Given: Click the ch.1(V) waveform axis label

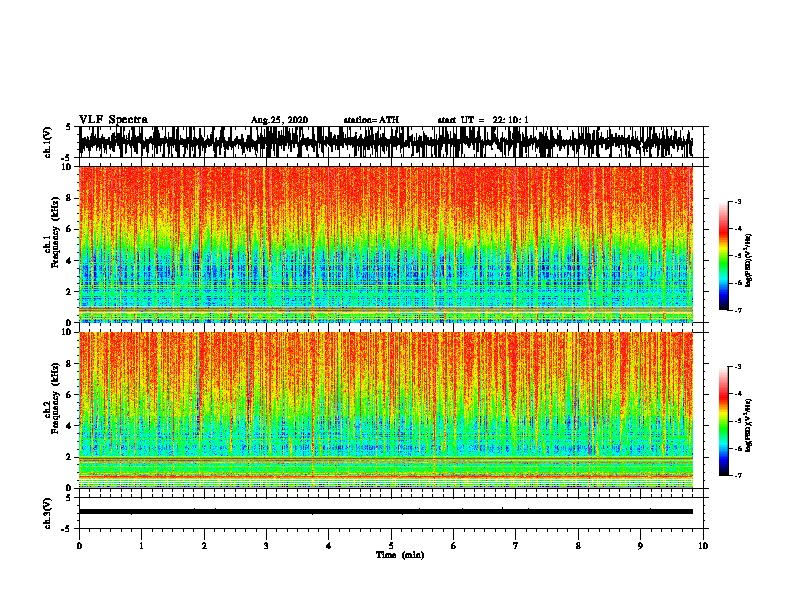Looking at the screenshot, I should click(x=47, y=141).
